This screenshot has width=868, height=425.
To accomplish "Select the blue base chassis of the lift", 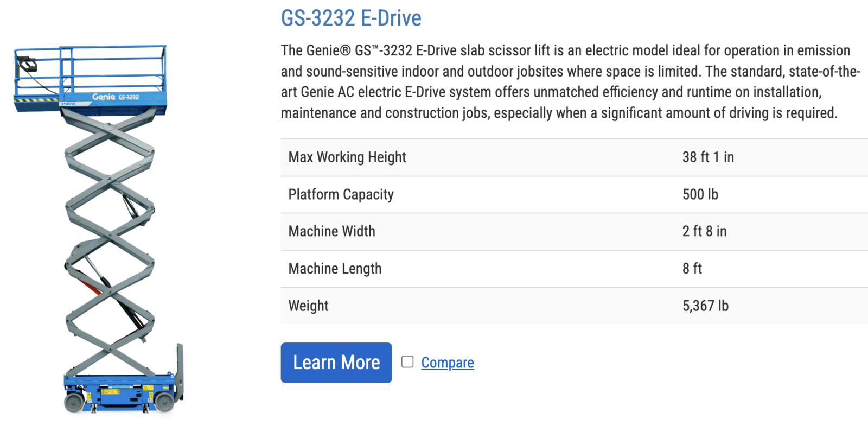I will tap(119, 391).
